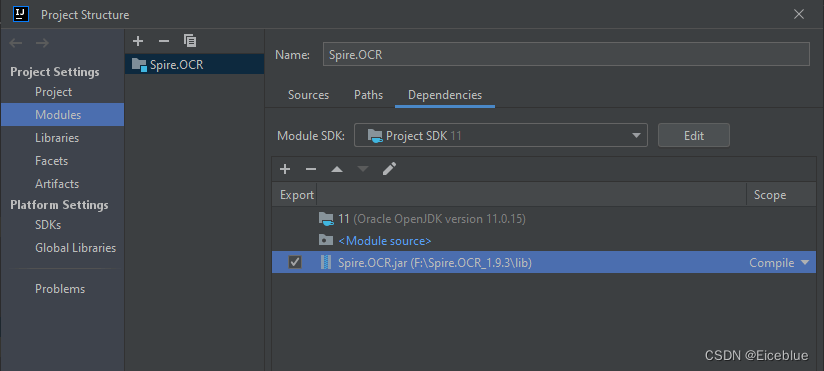824x371 pixels.
Task: Remove the selected dependency
Action: (x=311, y=169)
